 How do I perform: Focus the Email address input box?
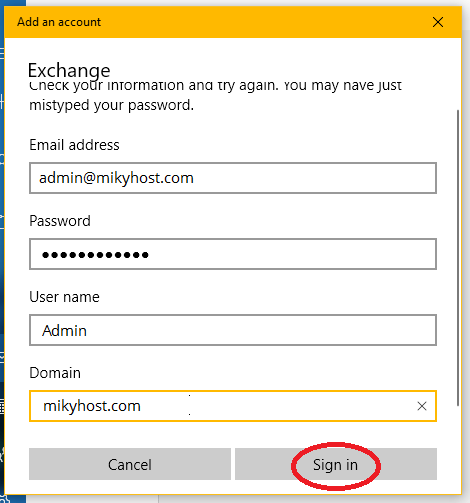pos(233,178)
